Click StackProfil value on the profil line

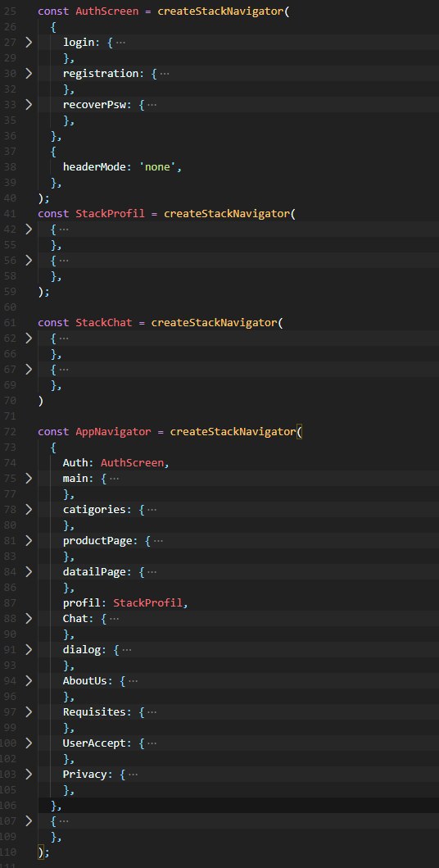147,602
